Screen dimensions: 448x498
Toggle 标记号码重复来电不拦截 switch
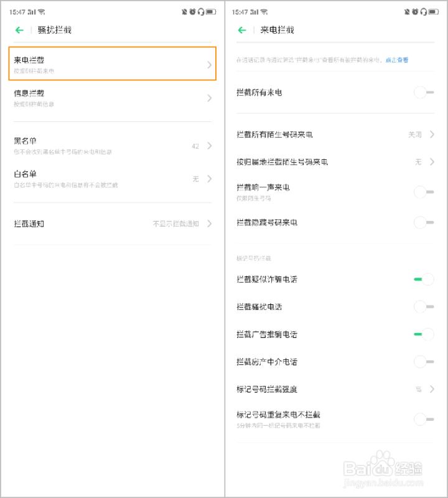(x=424, y=419)
